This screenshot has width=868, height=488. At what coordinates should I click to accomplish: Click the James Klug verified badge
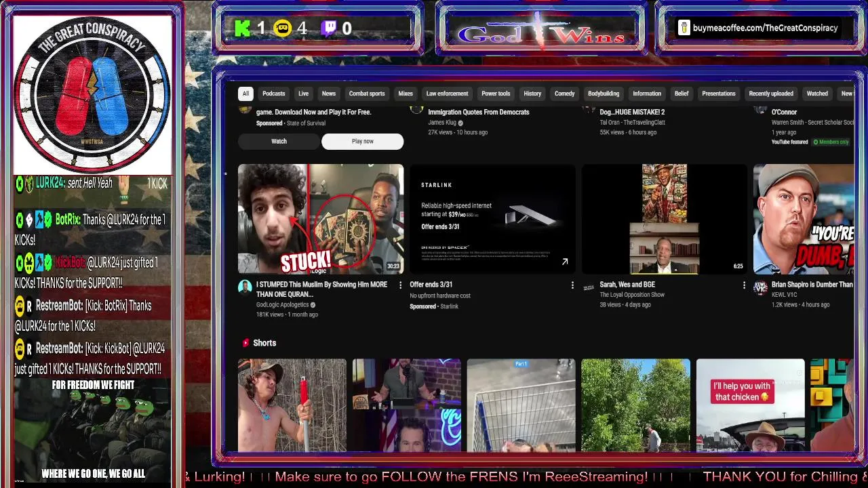(460, 123)
